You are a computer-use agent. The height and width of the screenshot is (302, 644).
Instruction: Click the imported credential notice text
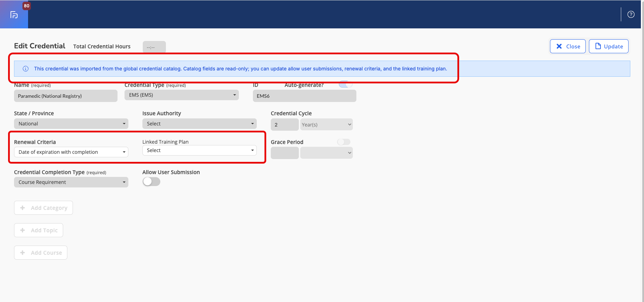tap(241, 69)
